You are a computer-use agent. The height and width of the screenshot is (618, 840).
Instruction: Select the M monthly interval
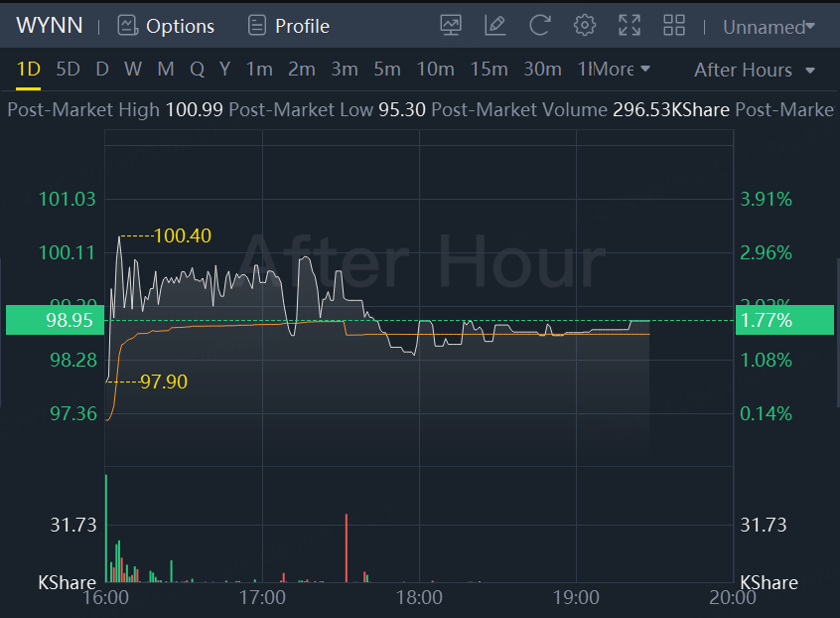166,70
